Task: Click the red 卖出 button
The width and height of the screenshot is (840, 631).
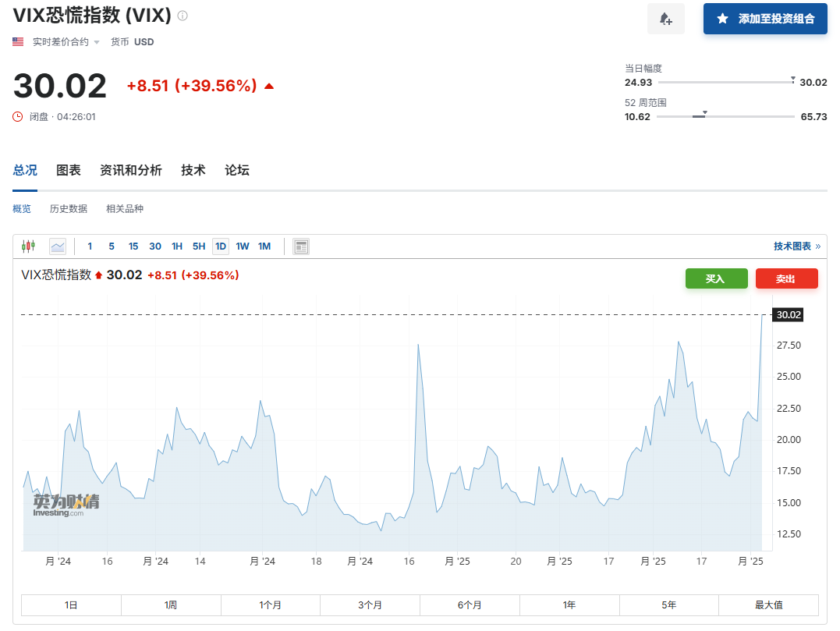Action: click(786, 278)
